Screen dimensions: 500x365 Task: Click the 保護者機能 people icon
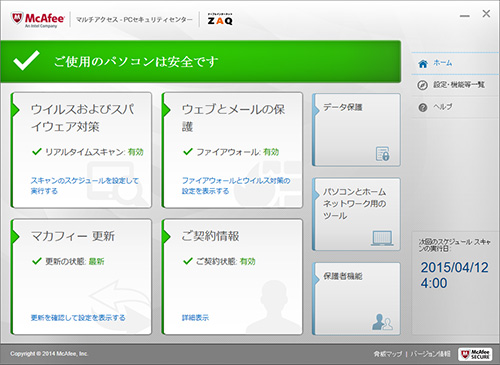click(382, 322)
